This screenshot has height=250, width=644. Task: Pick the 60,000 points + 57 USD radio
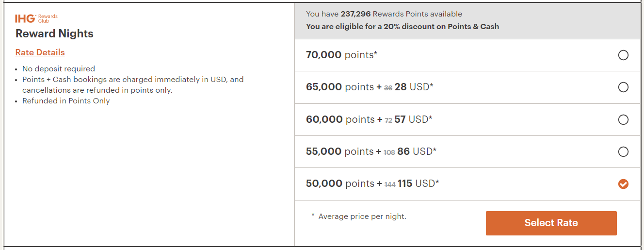[623, 119]
